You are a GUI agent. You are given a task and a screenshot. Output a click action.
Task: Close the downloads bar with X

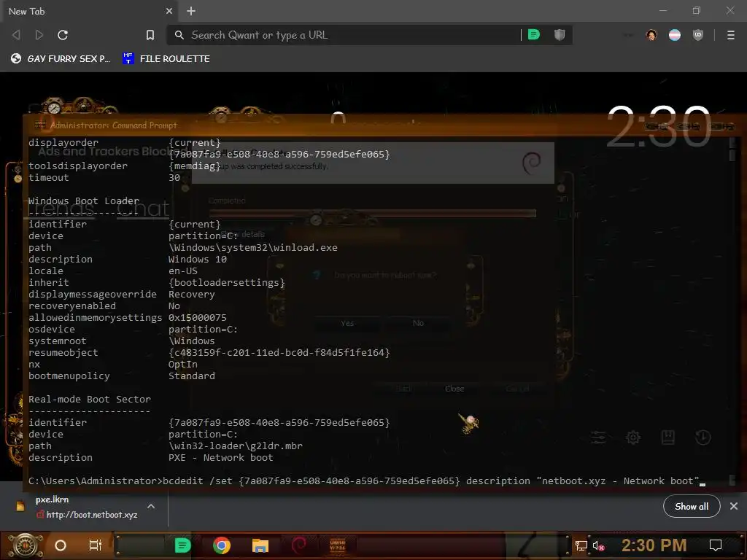pyautogui.click(x=734, y=506)
